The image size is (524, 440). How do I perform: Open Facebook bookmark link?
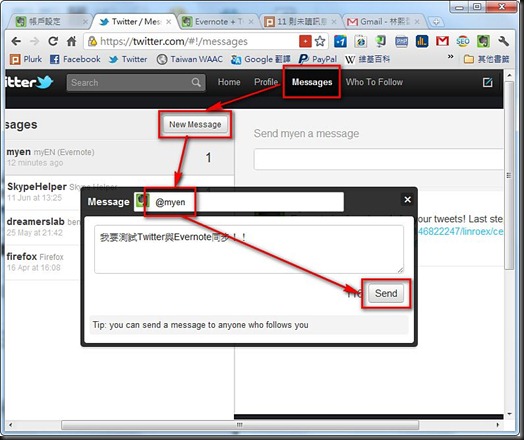[x=75, y=59]
